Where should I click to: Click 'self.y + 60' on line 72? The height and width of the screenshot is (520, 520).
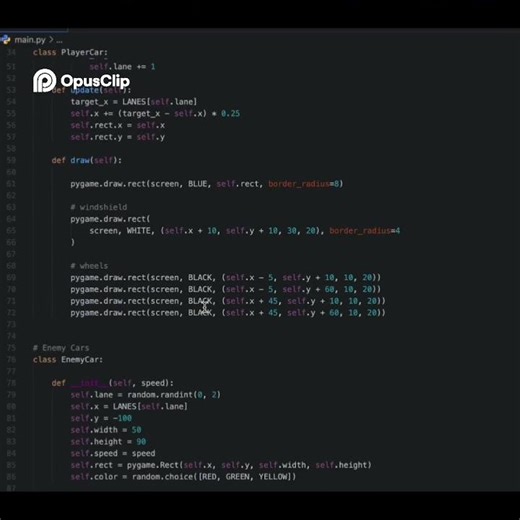(x=313, y=313)
